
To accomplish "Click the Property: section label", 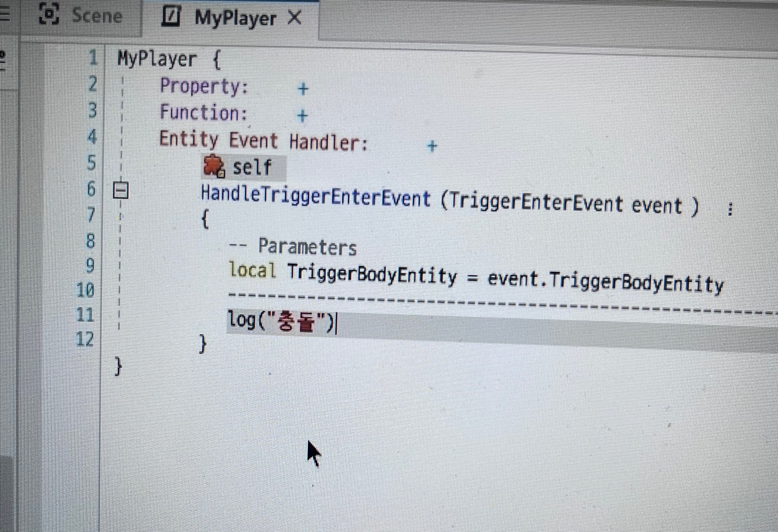I will click(x=204, y=86).
